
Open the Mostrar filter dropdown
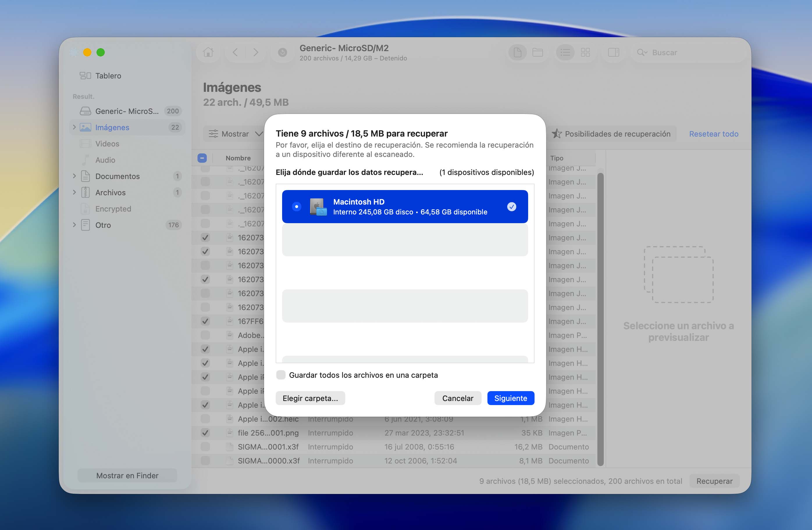click(x=235, y=134)
